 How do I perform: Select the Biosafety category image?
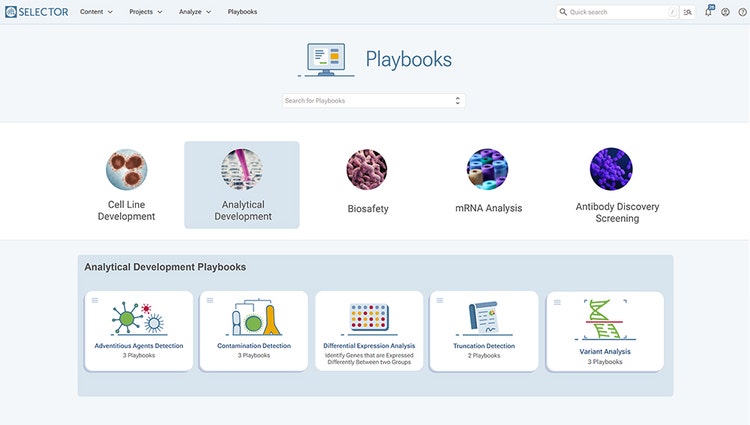tap(366, 170)
